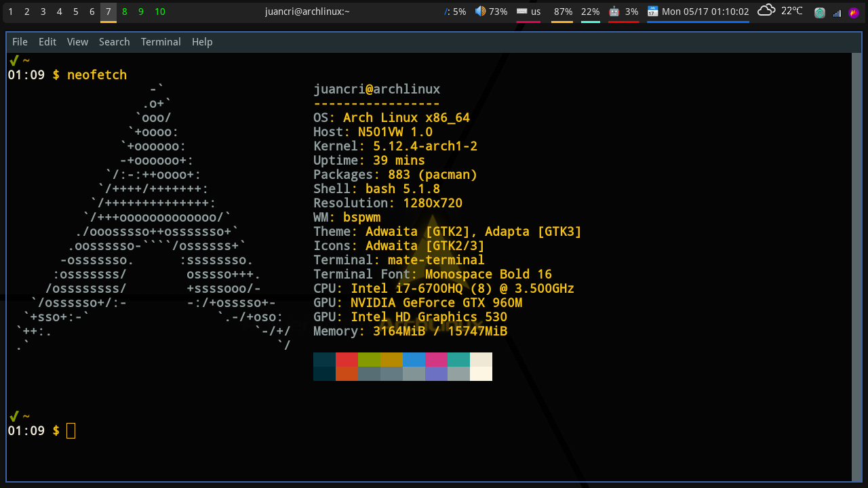Click the "Kernel: 5.12.4-arch1-2" line
This screenshot has width=868, height=488.
395,146
